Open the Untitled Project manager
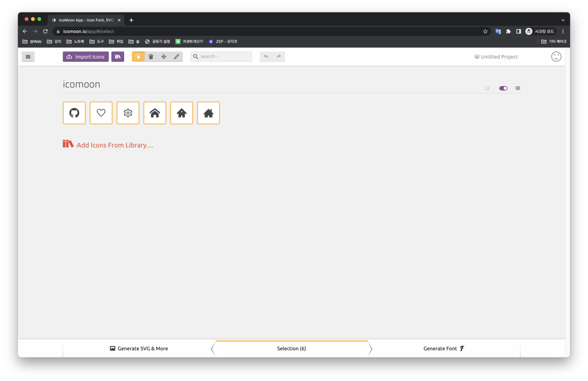 click(496, 57)
